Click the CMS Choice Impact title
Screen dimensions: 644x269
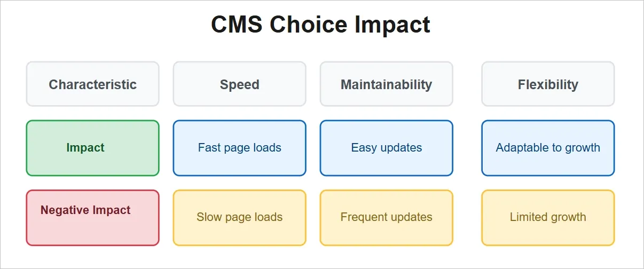click(x=321, y=25)
